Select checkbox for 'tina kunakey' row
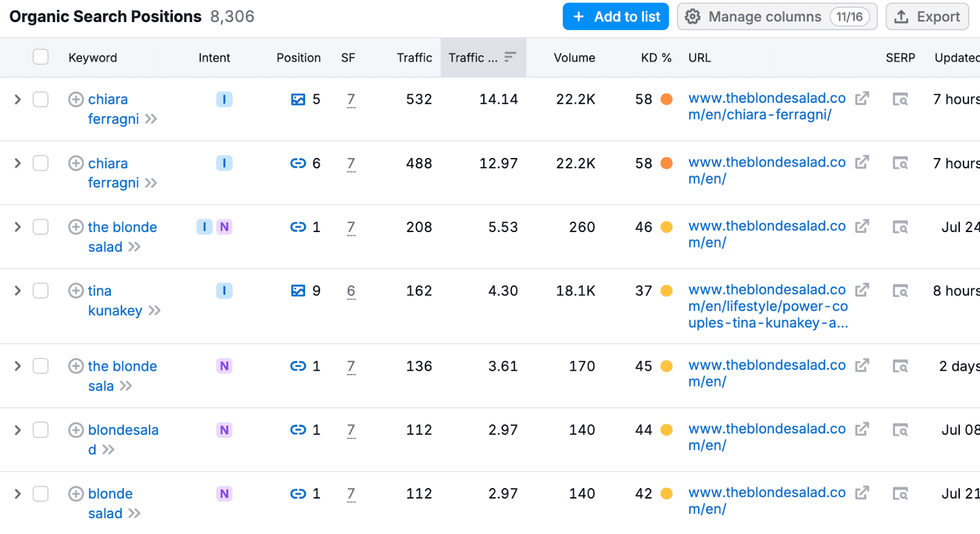This screenshot has width=980, height=534. [40, 290]
